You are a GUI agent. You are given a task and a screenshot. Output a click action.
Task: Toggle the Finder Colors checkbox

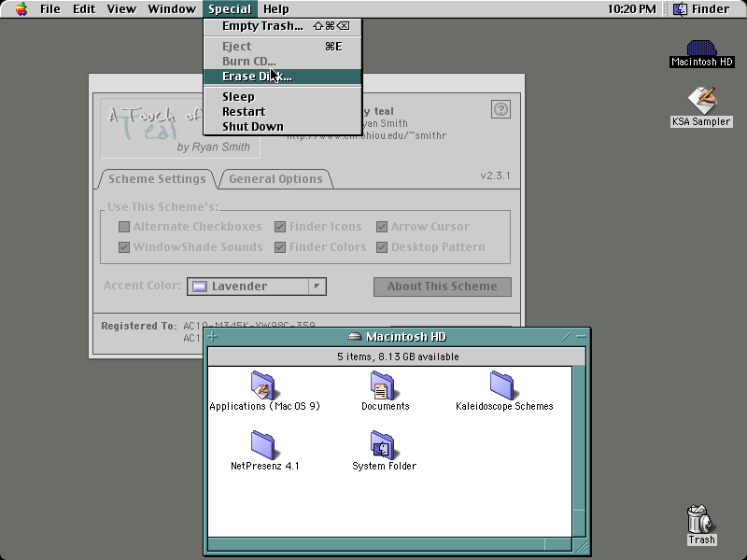(279, 247)
